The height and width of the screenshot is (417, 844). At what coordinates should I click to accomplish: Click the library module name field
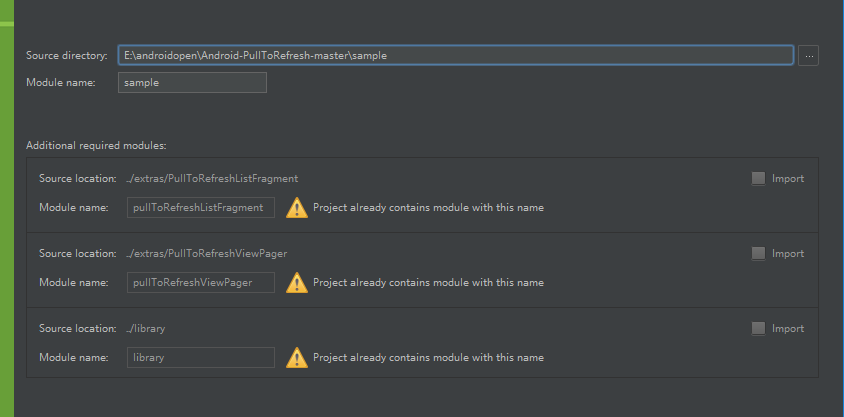[x=201, y=357]
